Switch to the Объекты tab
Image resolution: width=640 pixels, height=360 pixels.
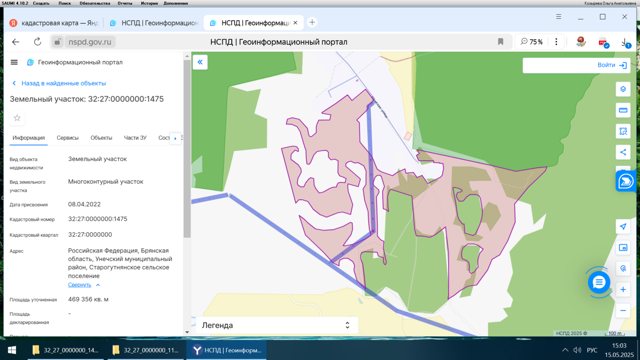101,138
